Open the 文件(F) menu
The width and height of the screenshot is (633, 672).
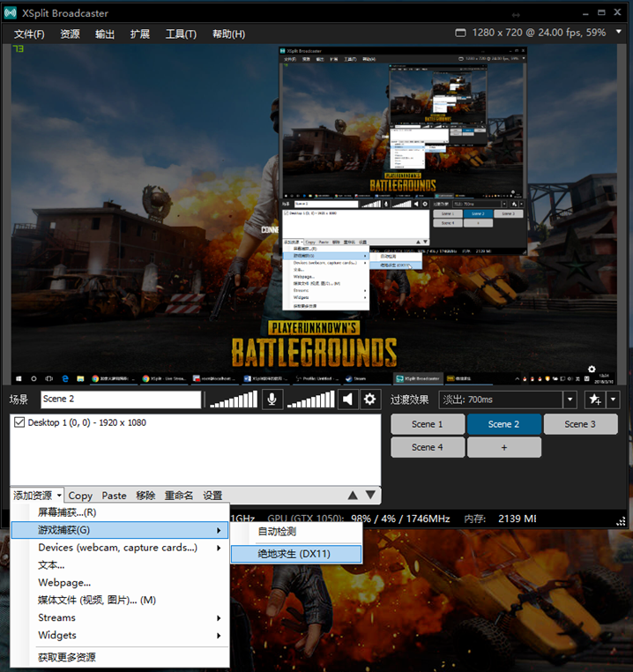(x=29, y=34)
